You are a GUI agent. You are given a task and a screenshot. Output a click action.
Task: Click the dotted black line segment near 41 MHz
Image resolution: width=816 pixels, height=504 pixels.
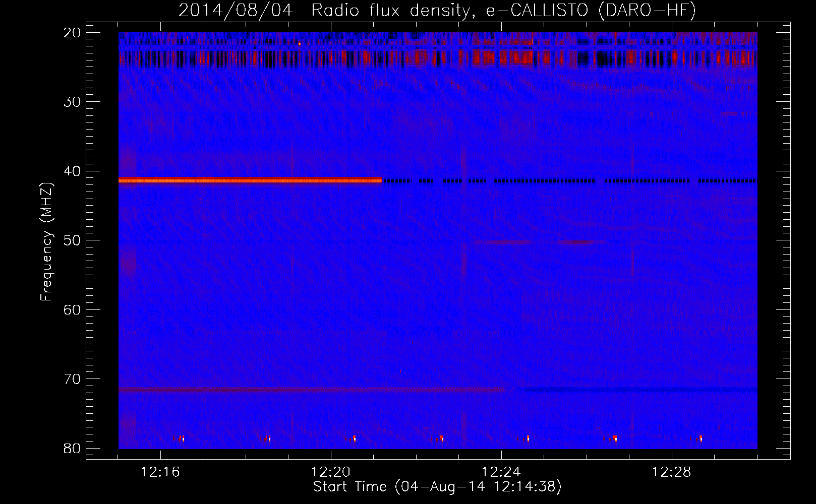(x=569, y=180)
